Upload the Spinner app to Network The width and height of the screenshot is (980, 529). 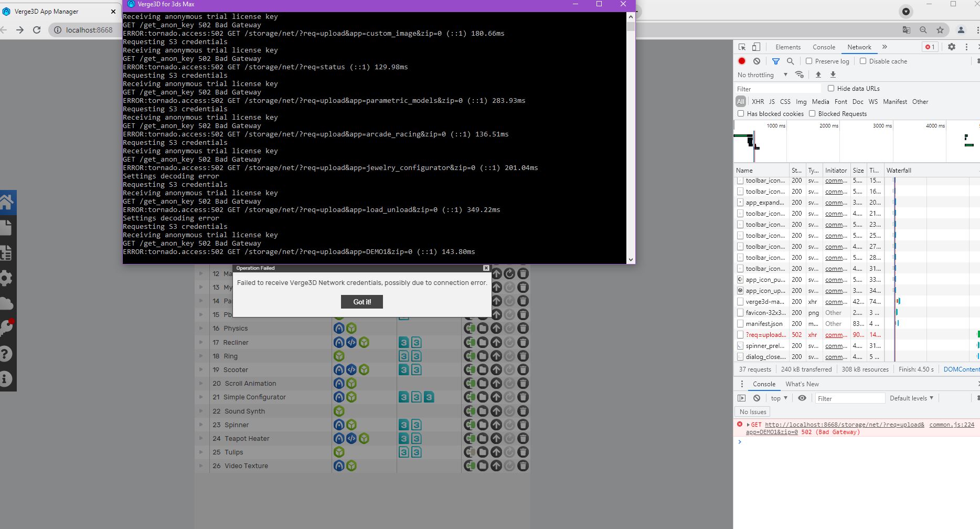point(496,425)
